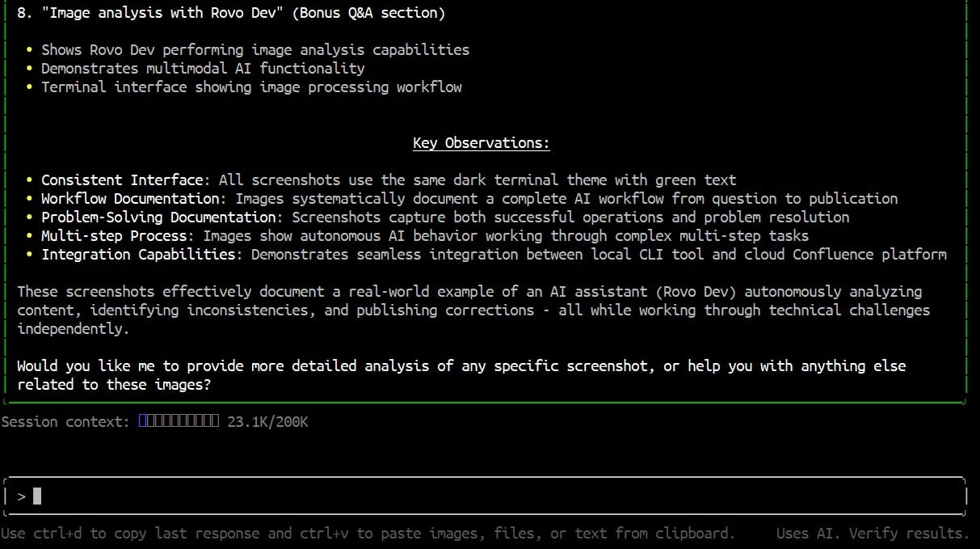Click the session context usage progress bar
This screenshot has height=549, width=980.
coord(179,421)
